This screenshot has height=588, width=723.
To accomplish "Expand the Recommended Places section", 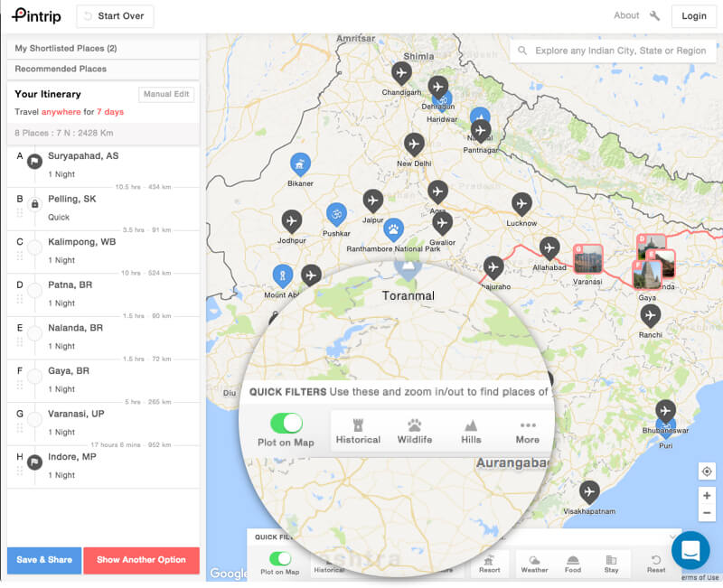I will pyautogui.click(x=102, y=69).
